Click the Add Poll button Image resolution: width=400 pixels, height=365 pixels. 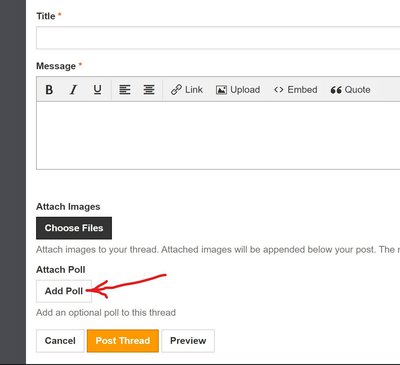tap(64, 291)
